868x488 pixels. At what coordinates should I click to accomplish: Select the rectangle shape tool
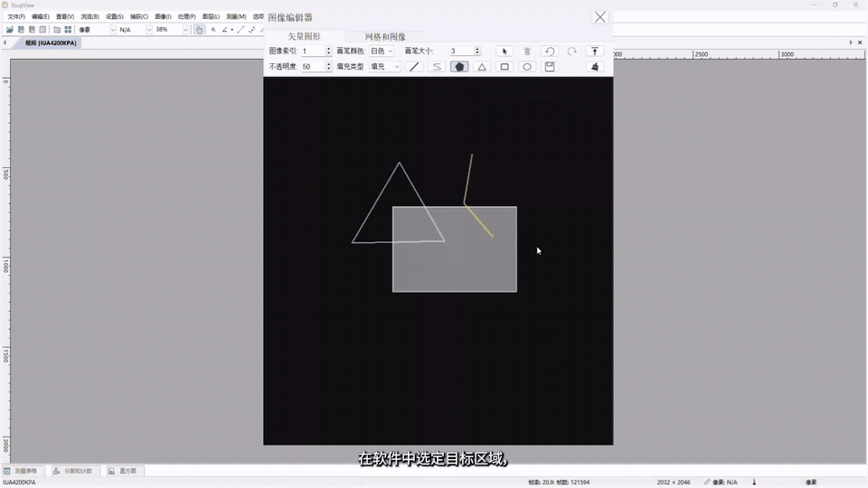coord(505,67)
